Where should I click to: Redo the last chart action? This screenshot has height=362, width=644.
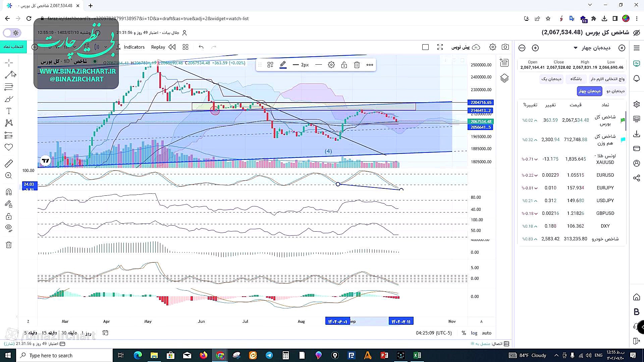coord(214,47)
